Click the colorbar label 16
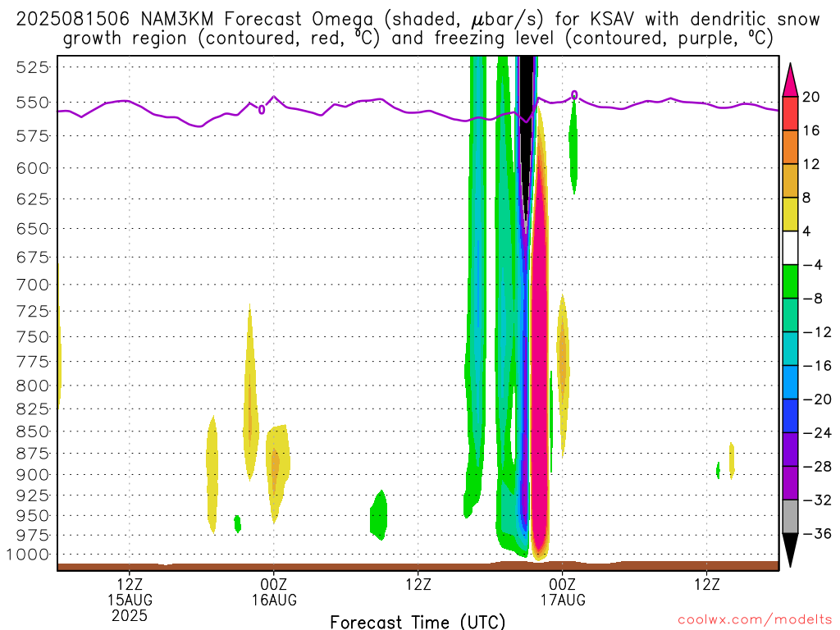This screenshot has width=840, height=630. tap(810, 130)
